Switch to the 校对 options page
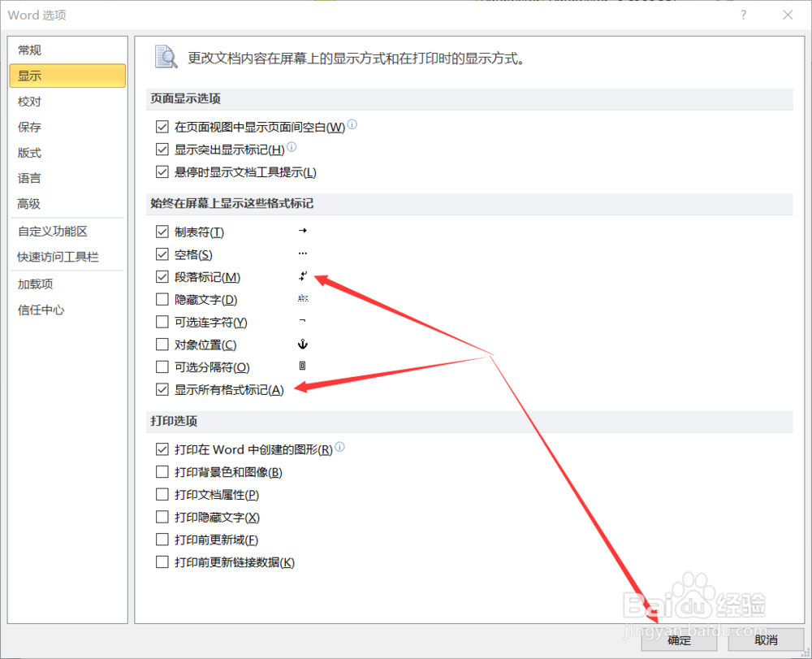The image size is (812, 659). (29, 101)
